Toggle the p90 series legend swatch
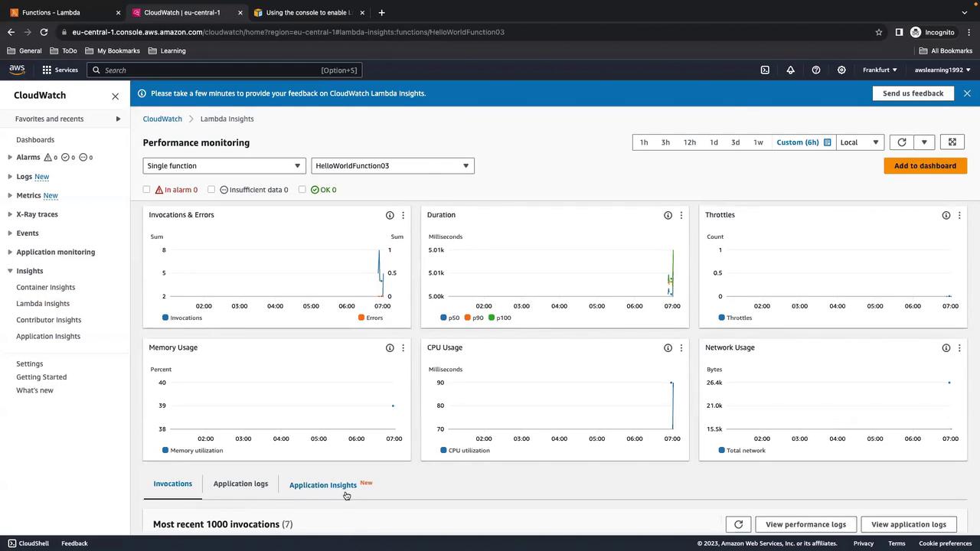 point(468,318)
